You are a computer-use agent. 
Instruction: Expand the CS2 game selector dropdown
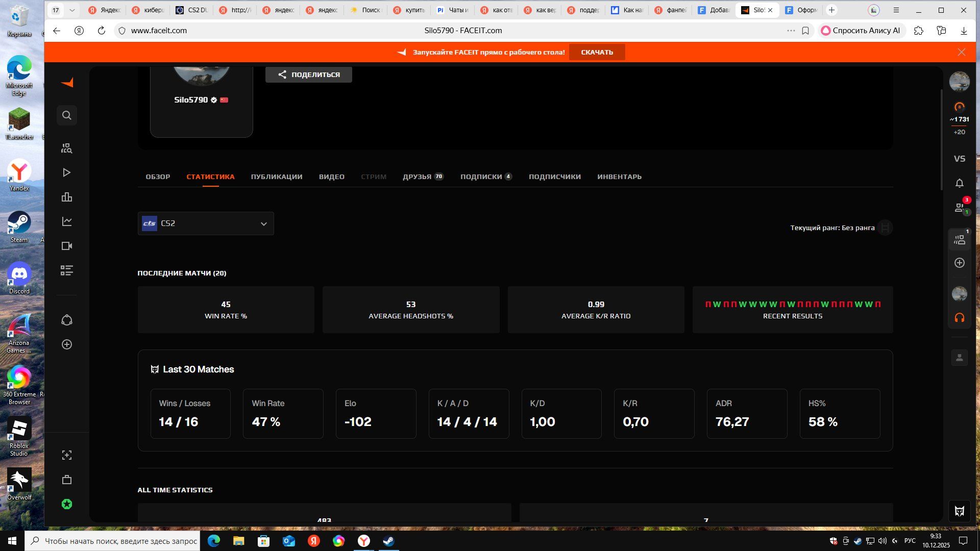tap(206, 223)
